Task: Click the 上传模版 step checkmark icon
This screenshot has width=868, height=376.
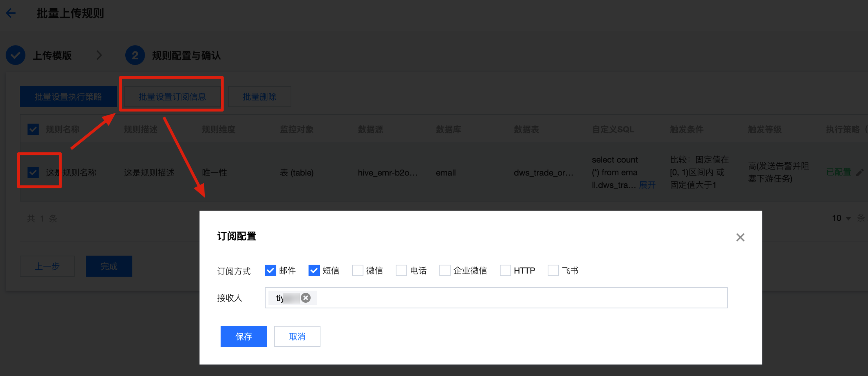Action: pyautogui.click(x=15, y=55)
